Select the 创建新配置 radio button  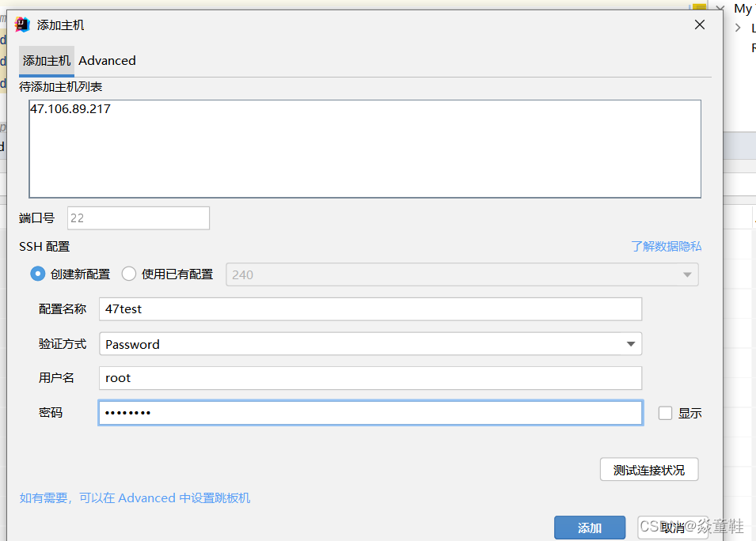[36, 274]
